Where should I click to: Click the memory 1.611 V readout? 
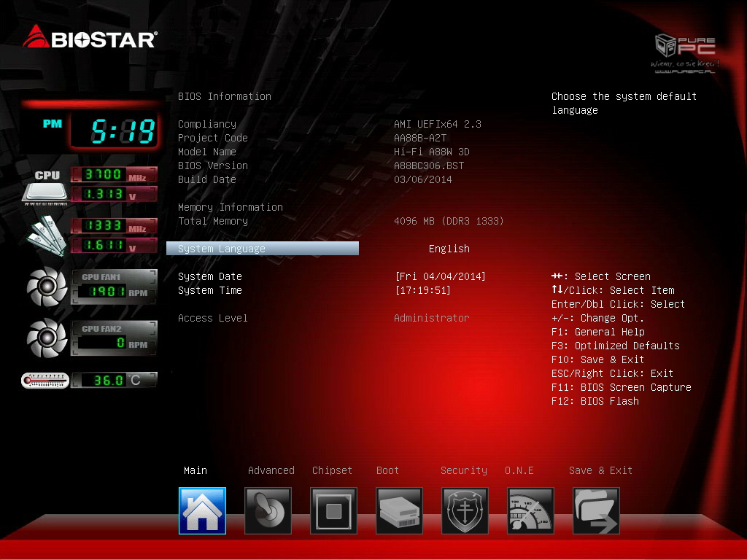[114, 245]
